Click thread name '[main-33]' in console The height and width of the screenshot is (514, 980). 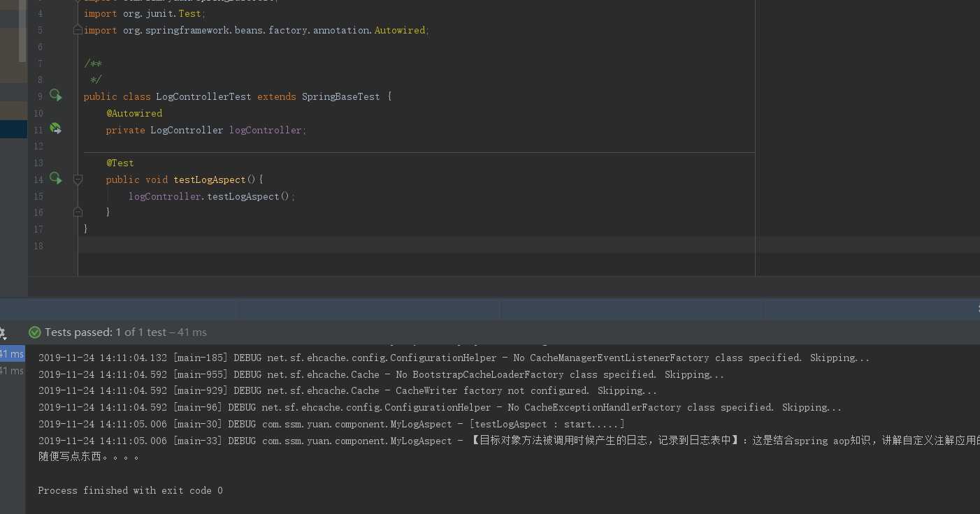point(198,441)
